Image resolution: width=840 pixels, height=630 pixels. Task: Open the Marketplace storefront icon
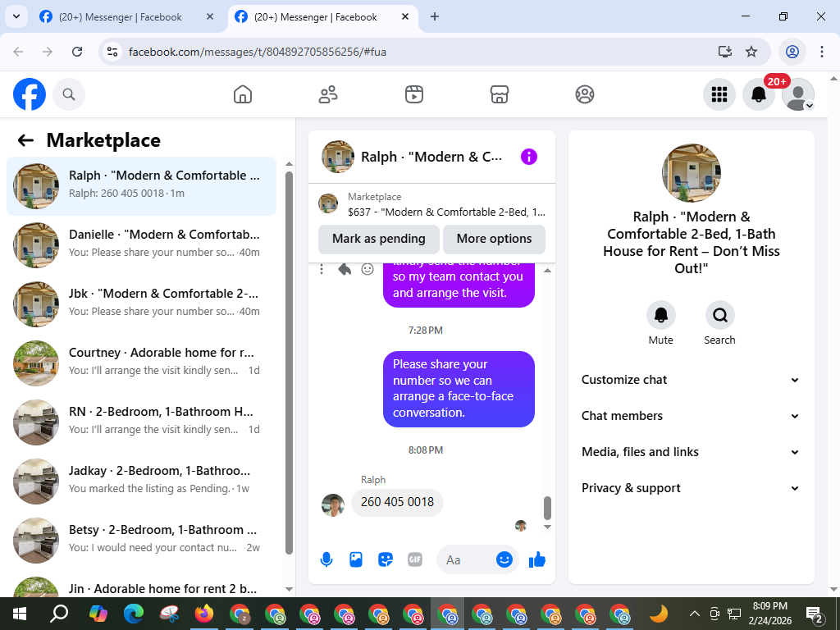pyautogui.click(x=500, y=94)
